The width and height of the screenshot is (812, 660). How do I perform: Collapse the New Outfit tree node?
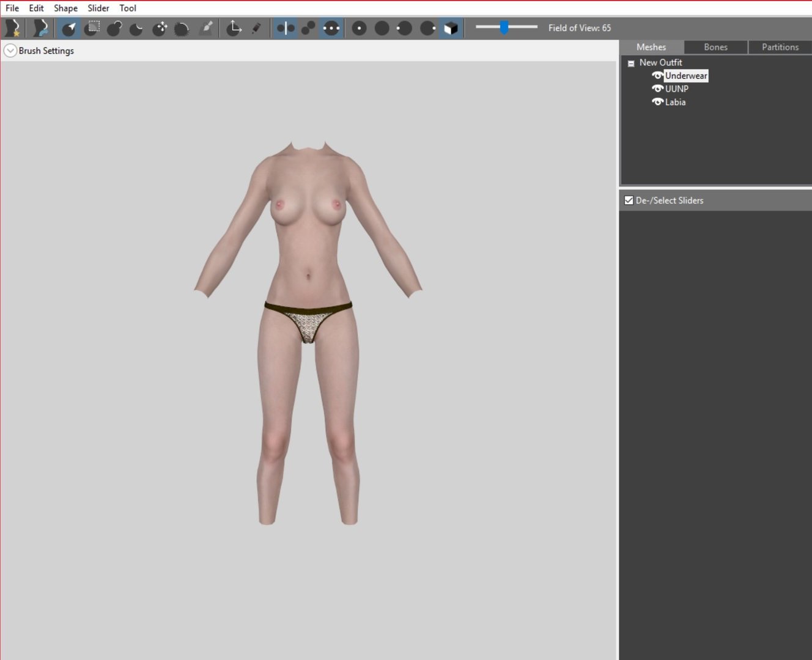click(631, 63)
